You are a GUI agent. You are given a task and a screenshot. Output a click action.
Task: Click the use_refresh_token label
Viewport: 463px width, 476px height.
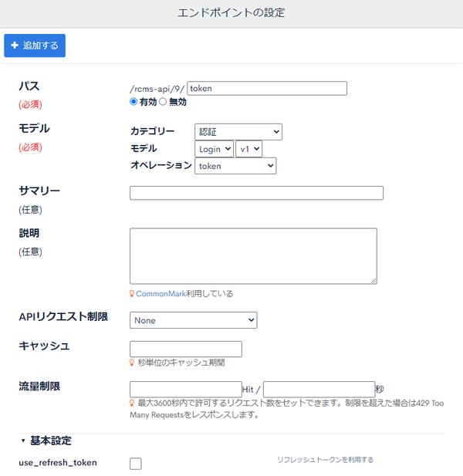(58, 463)
